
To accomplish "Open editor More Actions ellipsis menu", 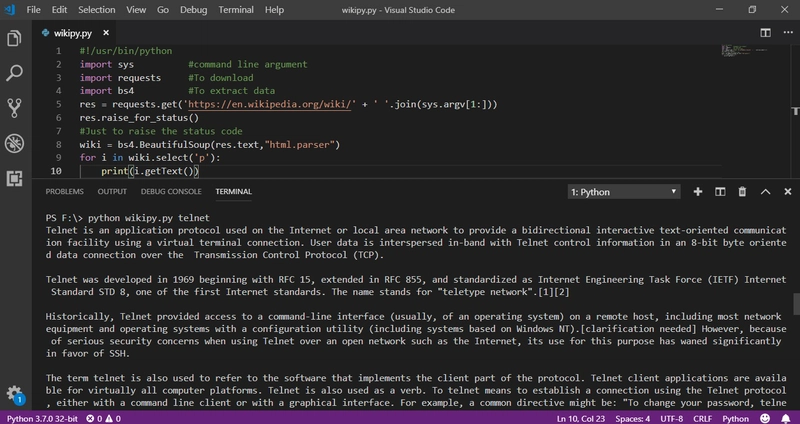I will 788,33.
